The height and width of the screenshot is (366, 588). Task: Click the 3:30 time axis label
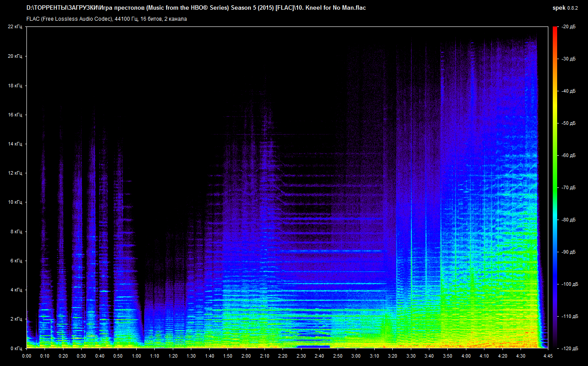[411, 356]
